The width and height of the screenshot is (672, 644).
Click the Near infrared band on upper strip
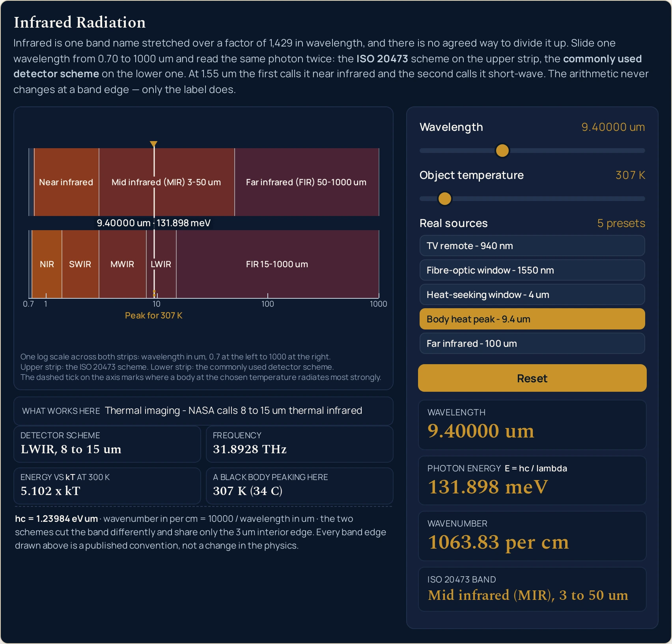click(66, 182)
